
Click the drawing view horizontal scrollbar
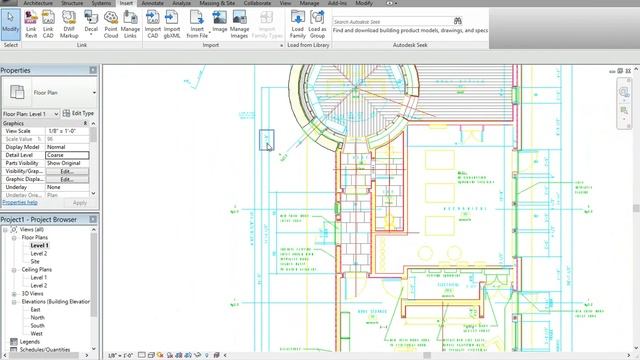[427, 356]
